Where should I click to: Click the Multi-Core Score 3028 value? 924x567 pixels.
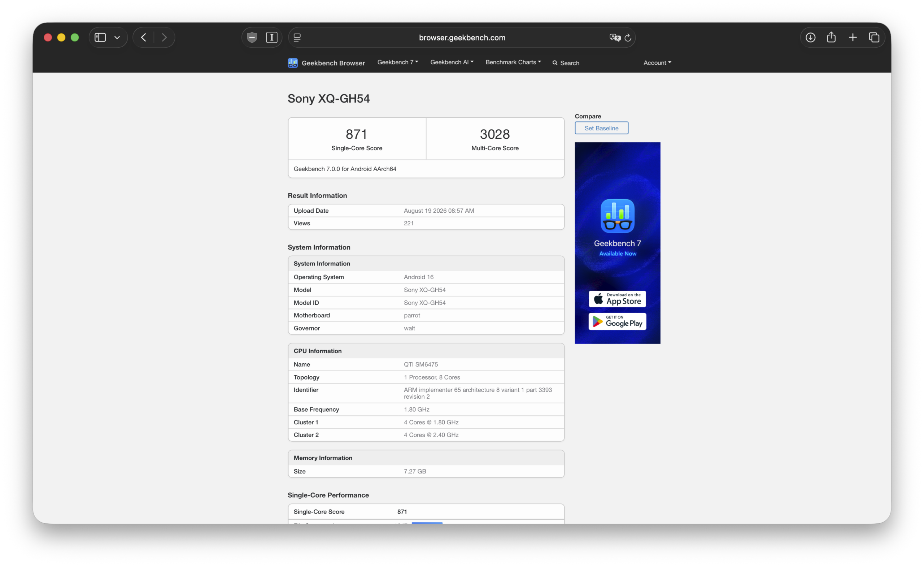click(x=494, y=134)
